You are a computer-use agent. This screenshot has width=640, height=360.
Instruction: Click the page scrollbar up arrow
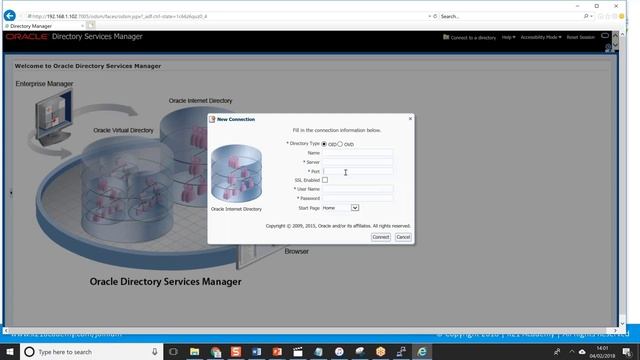[x=622, y=34]
